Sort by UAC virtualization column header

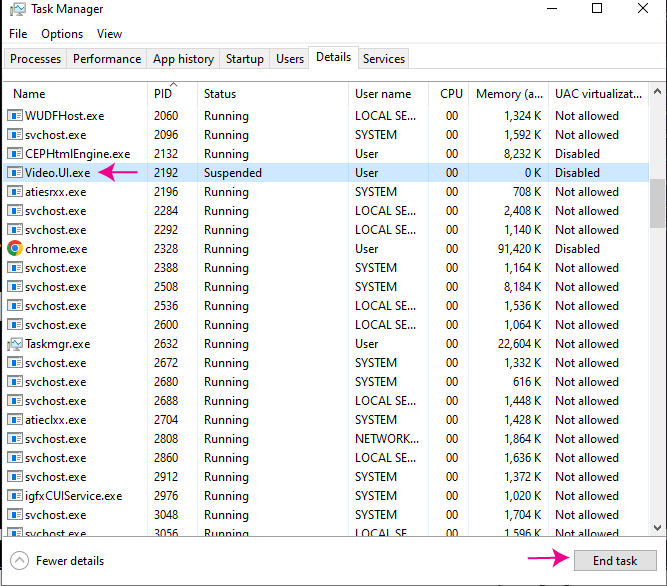coord(599,94)
